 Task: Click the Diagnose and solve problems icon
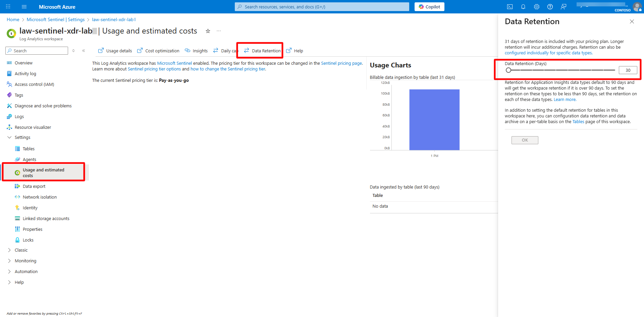[x=9, y=106]
